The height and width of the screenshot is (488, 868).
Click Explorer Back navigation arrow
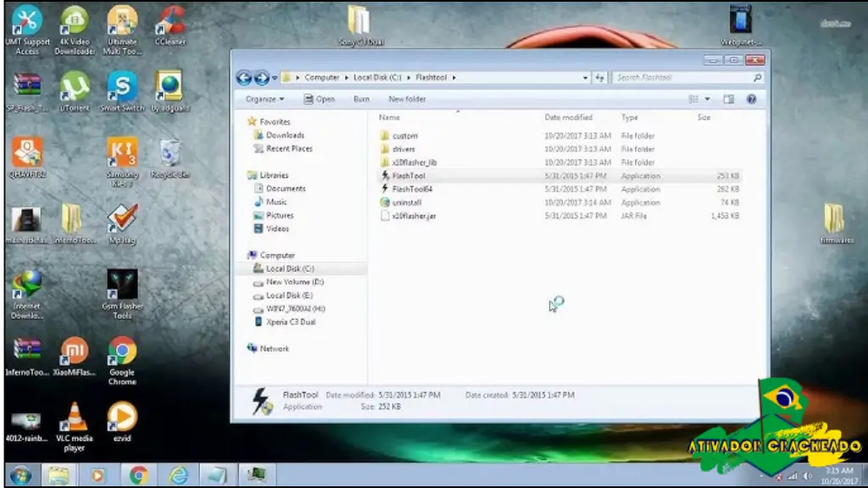coord(244,77)
